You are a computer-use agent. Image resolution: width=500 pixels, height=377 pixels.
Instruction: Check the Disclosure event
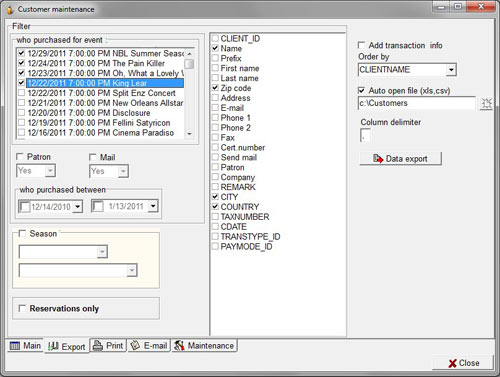pos(22,113)
